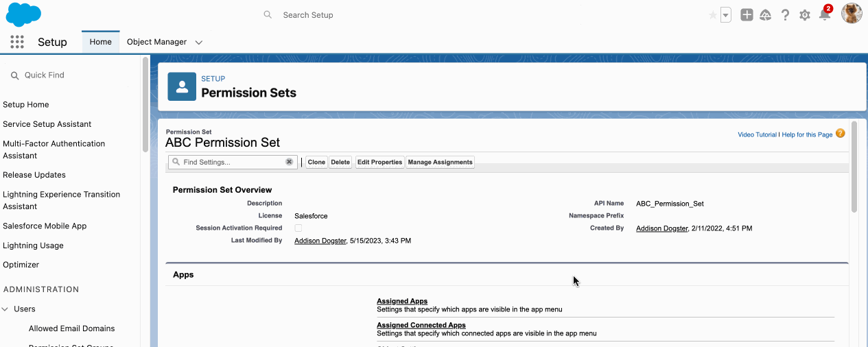Viewport: 868px width, 347px height.
Task: Click the Apps section heading
Action: coord(183,275)
